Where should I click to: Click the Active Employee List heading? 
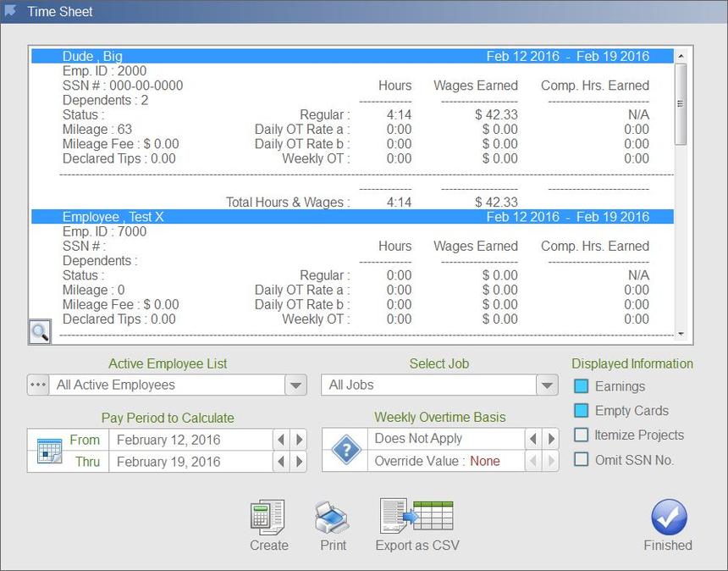168,363
